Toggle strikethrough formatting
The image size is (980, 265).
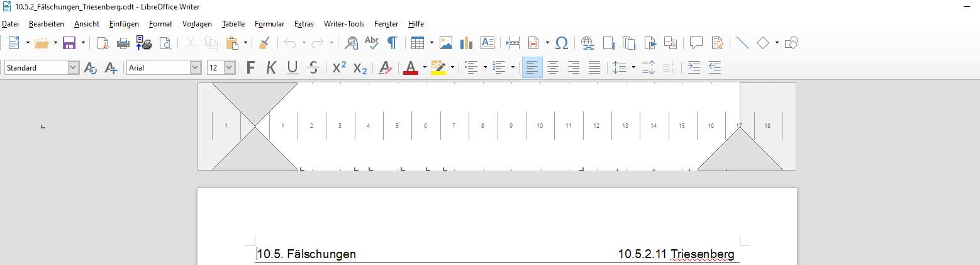point(314,67)
